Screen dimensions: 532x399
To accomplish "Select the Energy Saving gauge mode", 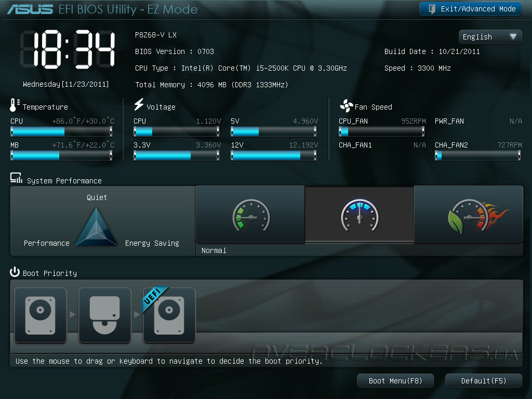I will pyautogui.click(x=250, y=215).
